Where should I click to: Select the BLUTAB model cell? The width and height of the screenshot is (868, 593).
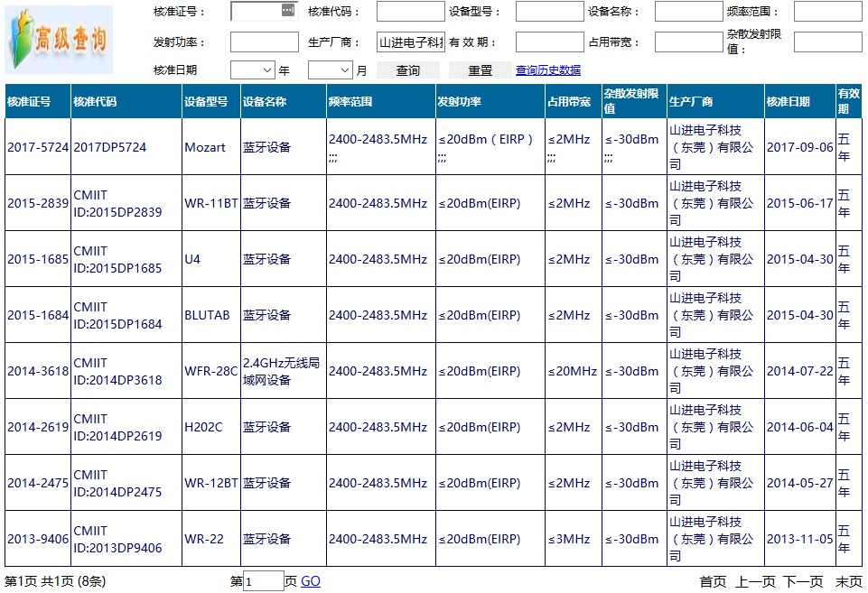pos(211,315)
